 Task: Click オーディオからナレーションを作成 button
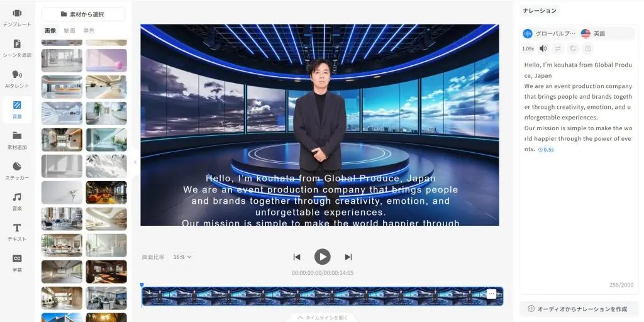click(x=579, y=309)
